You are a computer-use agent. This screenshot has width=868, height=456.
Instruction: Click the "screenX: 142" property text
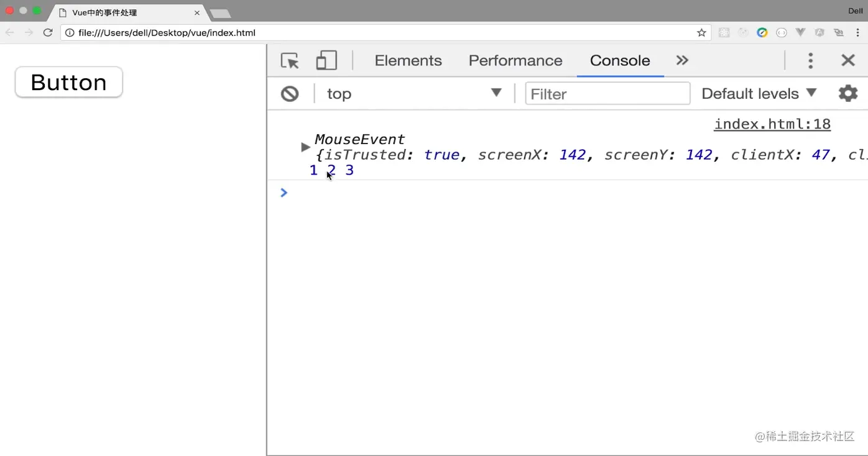(532, 155)
